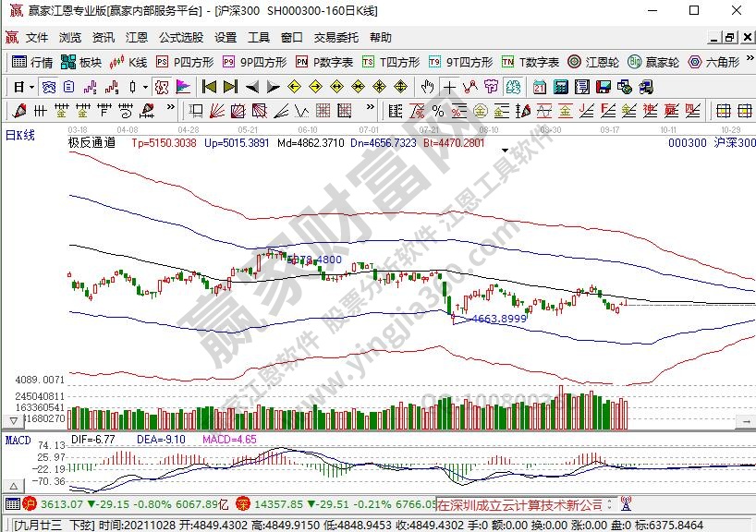Screen dimensions: 756x532
Task: Open the 公式选股 menu
Action: click(x=180, y=38)
